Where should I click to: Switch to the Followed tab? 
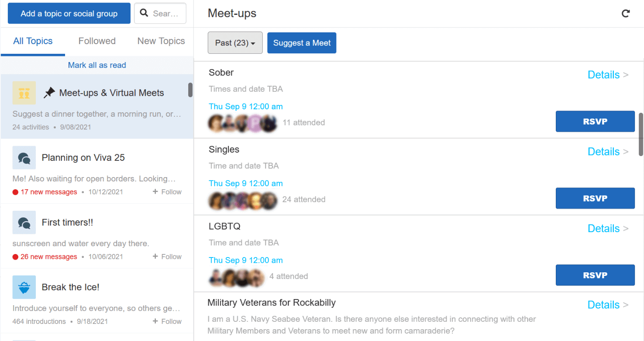point(97,41)
